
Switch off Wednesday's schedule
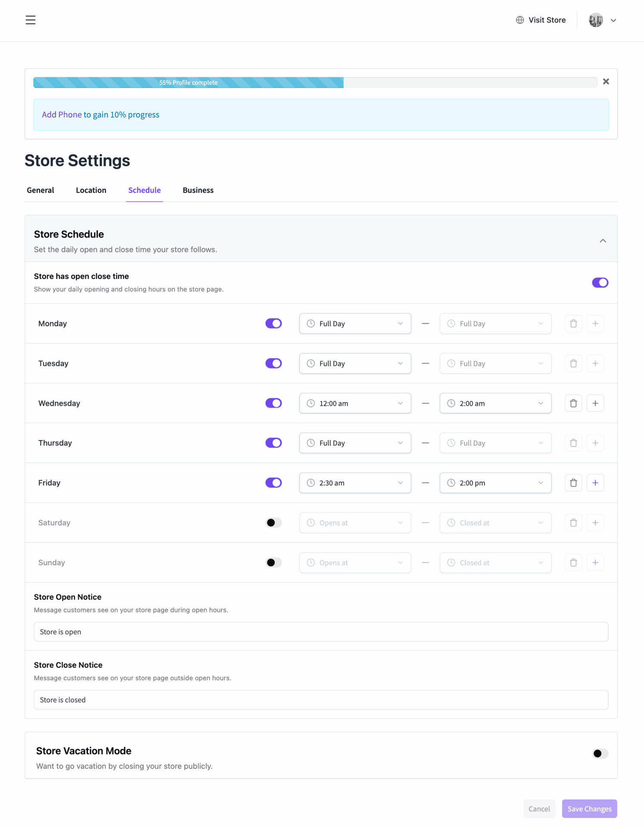pyautogui.click(x=273, y=403)
